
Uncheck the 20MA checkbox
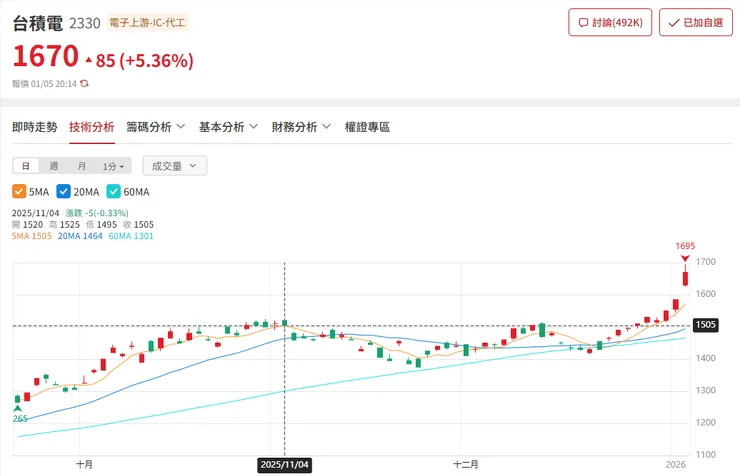[63, 192]
